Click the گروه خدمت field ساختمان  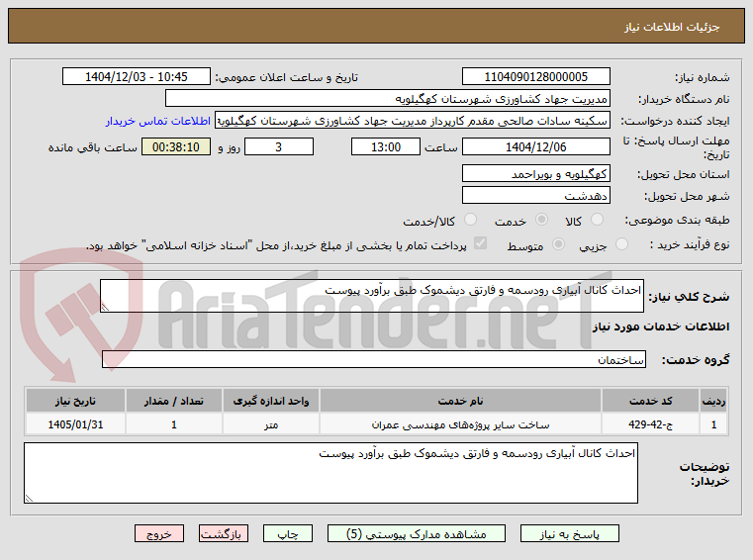(374, 359)
